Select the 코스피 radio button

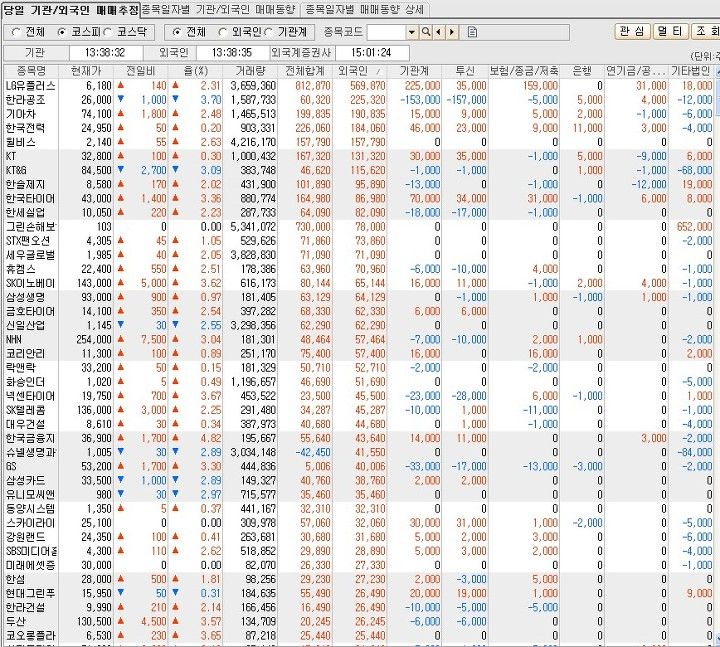pyautogui.click(x=62, y=32)
